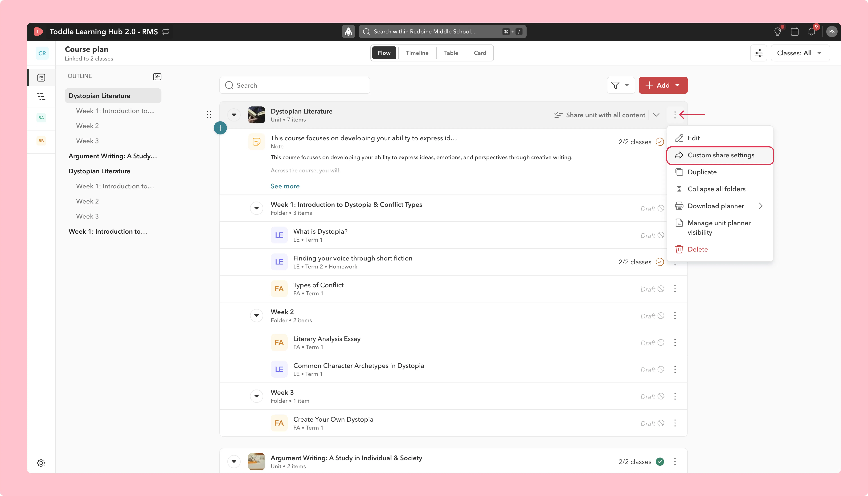Switch to class 8B in sidebar
Viewport: 868px width, 496px height.
click(41, 141)
